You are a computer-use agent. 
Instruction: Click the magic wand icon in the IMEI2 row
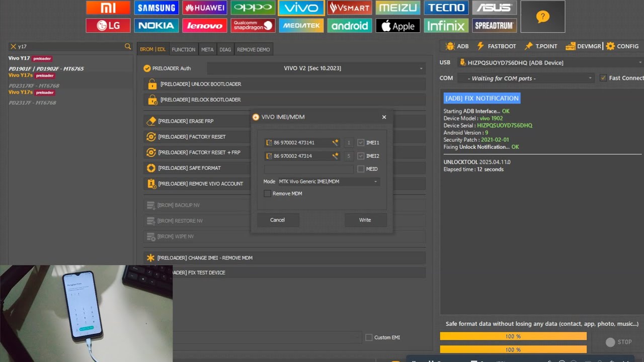pyautogui.click(x=335, y=156)
